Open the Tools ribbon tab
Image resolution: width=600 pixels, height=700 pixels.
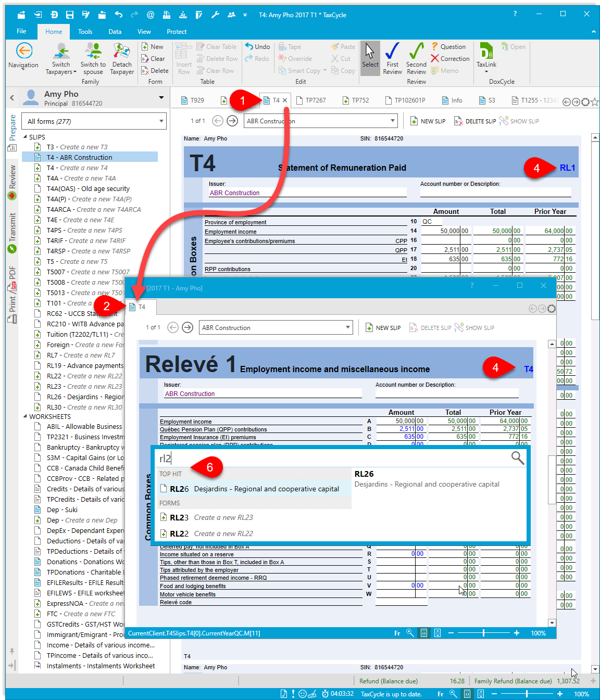(x=85, y=32)
